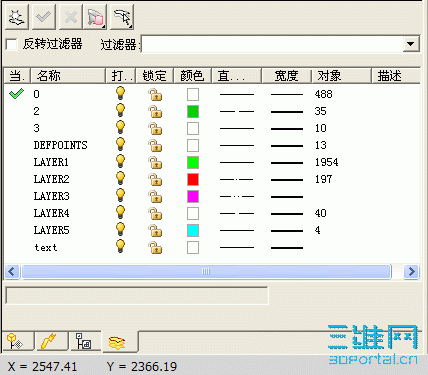Toggle light bulb for LAYER4
The image size is (428, 375).
pyautogui.click(x=120, y=212)
